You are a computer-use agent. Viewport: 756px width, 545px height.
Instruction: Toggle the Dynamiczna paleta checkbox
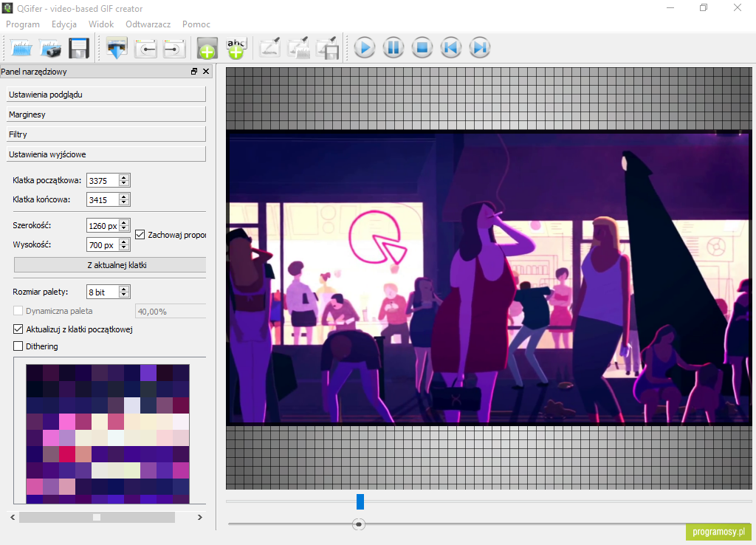18,311
